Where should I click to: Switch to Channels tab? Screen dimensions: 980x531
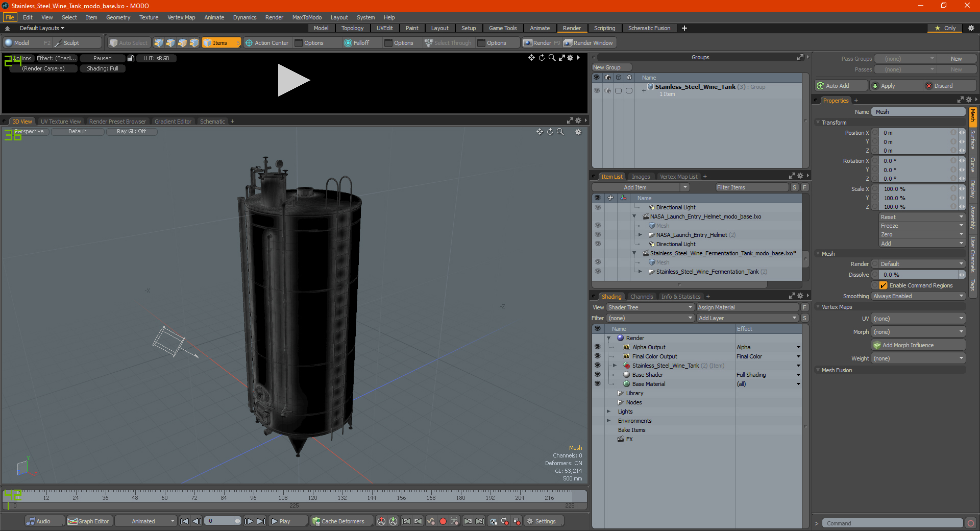[x=642, y=297]
